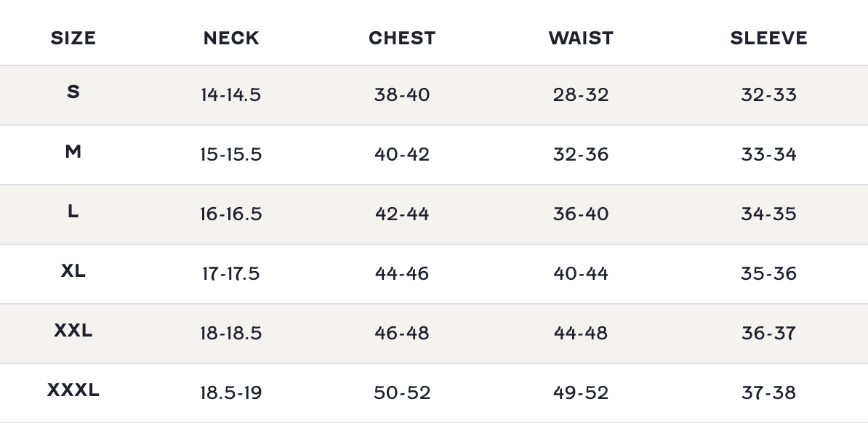
Task: Click the NECK column header
Action: [231, 38]
